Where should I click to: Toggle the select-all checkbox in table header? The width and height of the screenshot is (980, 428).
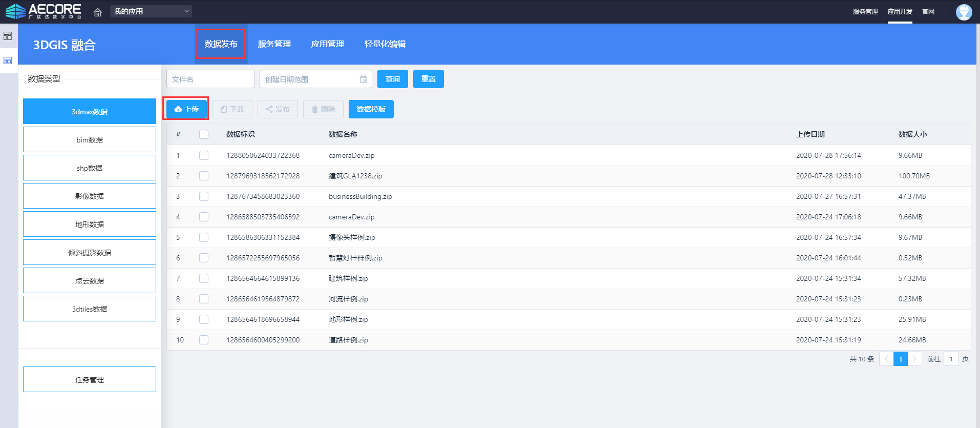pyautogui.click(x=204, y=134)
